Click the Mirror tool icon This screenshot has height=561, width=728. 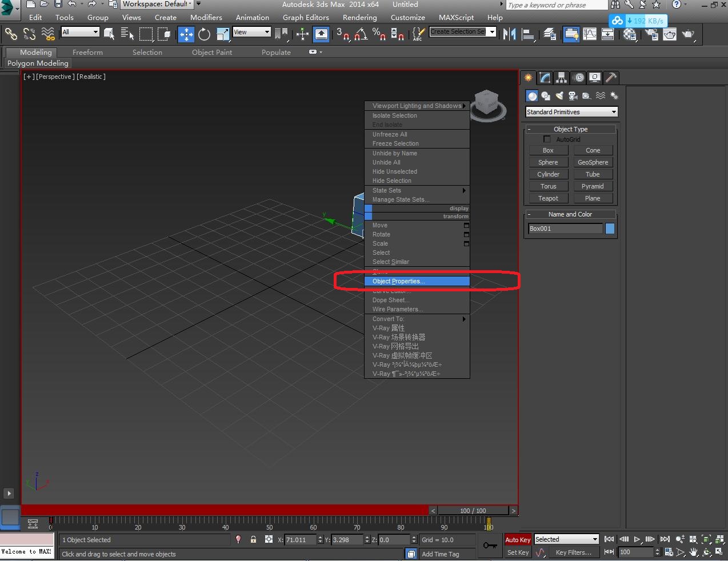(x=509, y=34)
